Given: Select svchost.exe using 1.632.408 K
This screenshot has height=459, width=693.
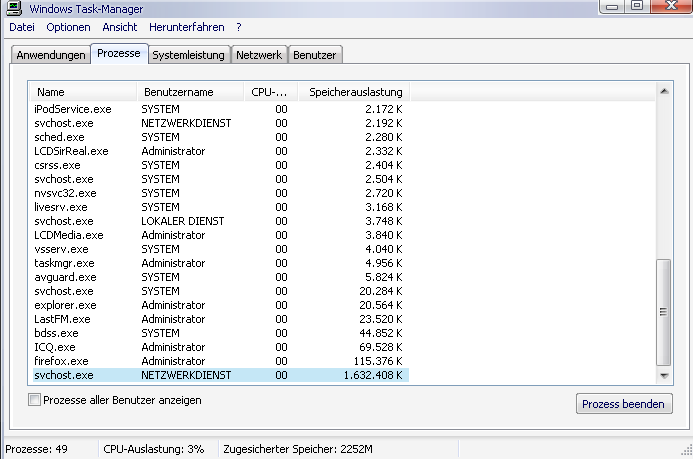Looking at the screenshot, I should coord(221,375).
